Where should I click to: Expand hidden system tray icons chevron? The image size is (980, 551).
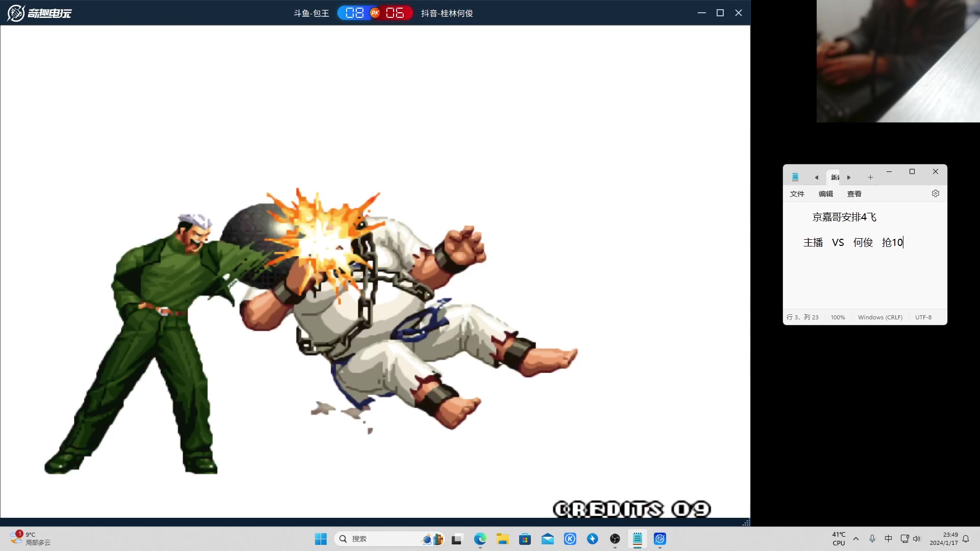click(856, 539)
